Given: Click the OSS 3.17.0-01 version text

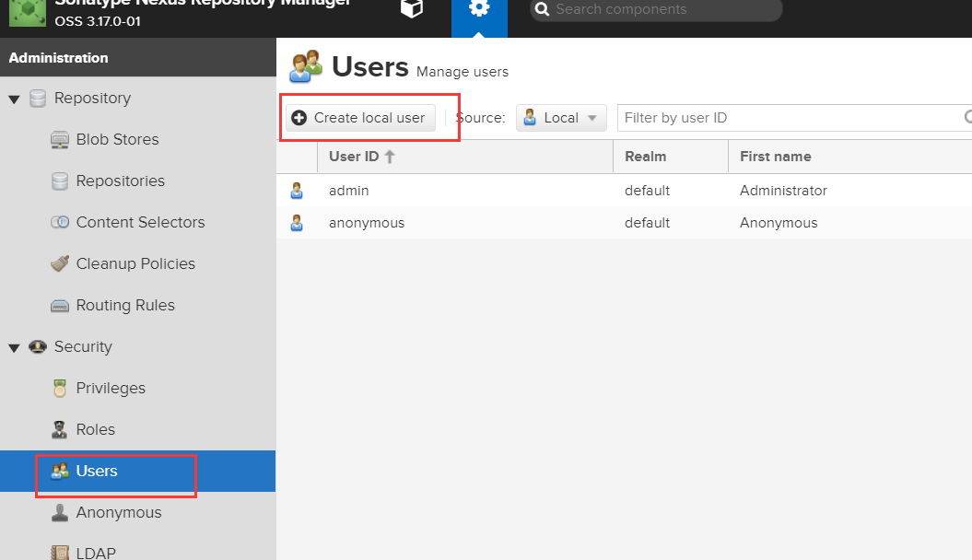Looking at the screenshot, I should pyautogui.click(x=98, y=21).
